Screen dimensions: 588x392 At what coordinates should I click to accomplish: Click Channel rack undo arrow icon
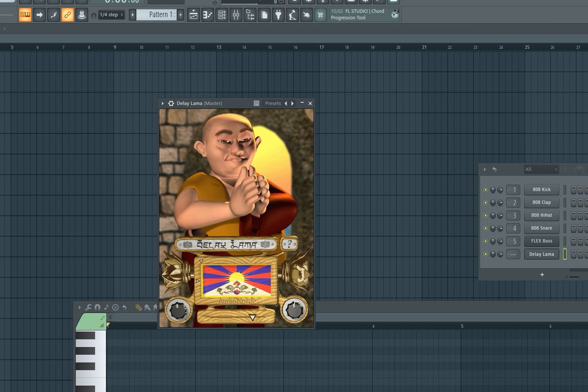(494, 170)
